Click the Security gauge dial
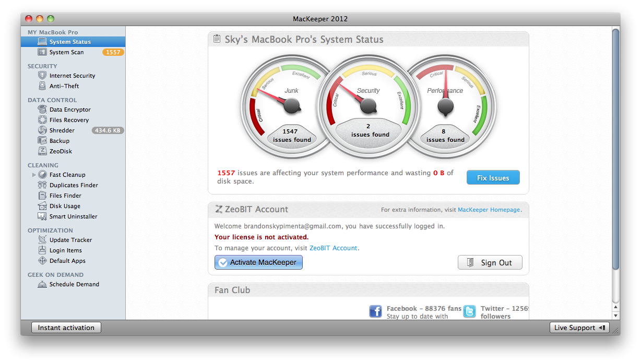The image size is (641, 364). click(369, 107)
